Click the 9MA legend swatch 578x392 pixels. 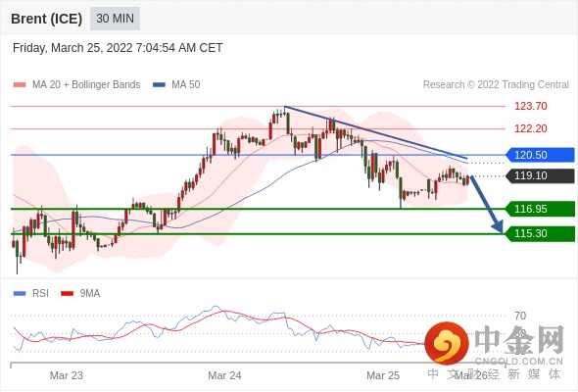pos(67,294)
